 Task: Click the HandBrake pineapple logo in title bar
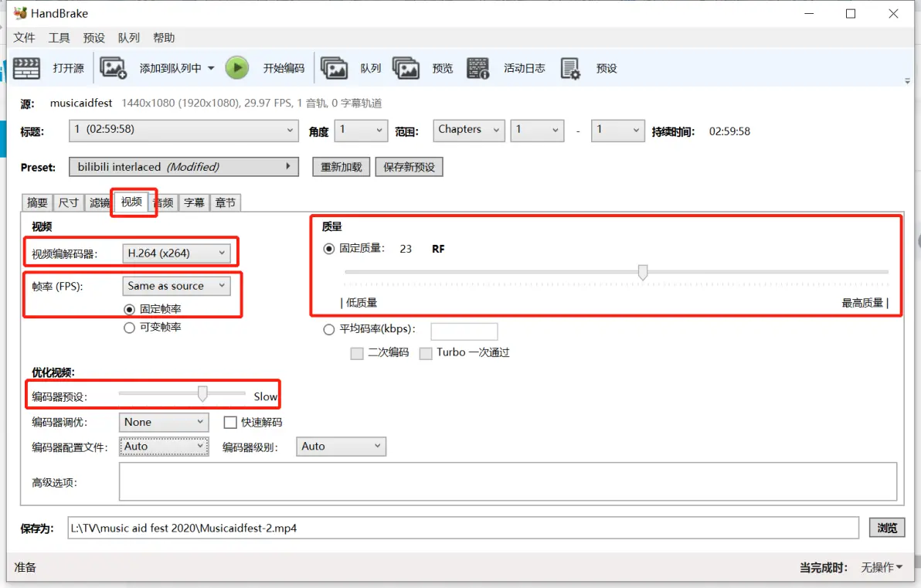(20, 13)
